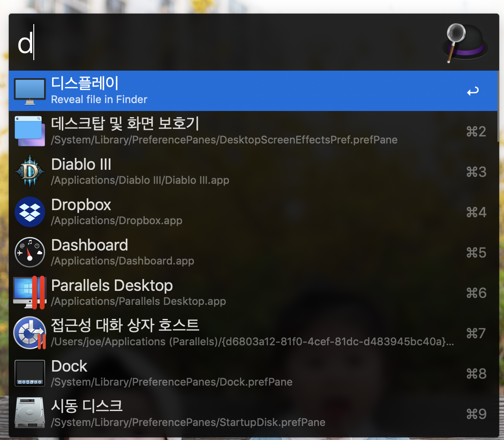Select the 디스플레이 result title
This screenshot has height=440, width=504.
(x=85, y=83)
